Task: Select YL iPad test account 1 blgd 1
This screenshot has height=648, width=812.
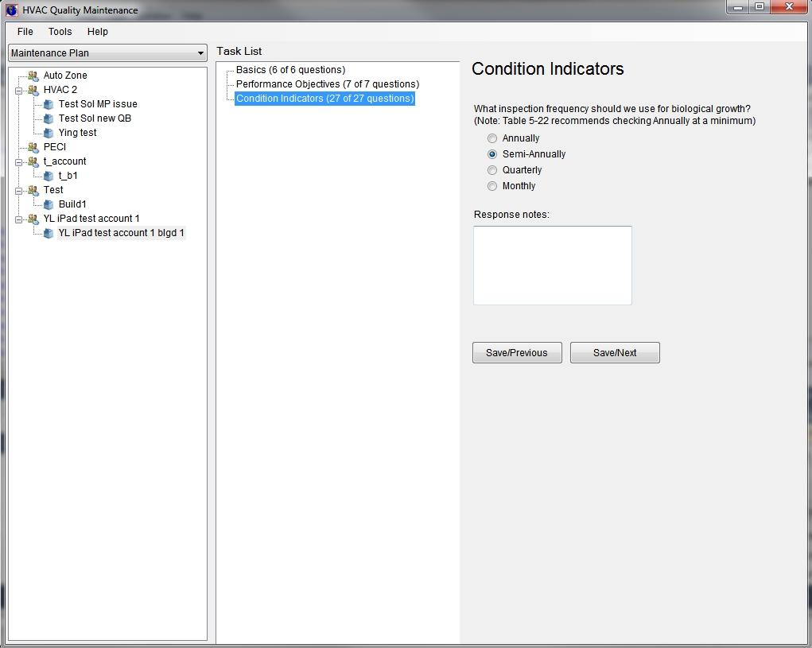Action: click(121, 233)
